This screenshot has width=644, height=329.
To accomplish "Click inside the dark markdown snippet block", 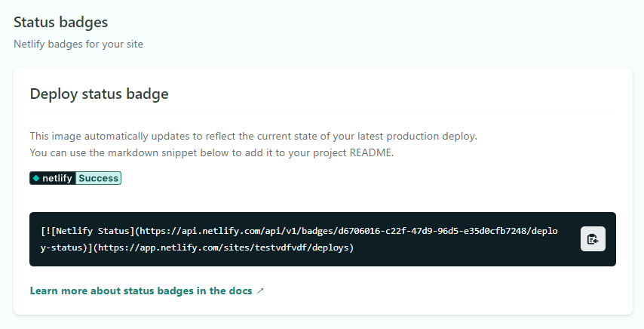I will tap(302, 257).
